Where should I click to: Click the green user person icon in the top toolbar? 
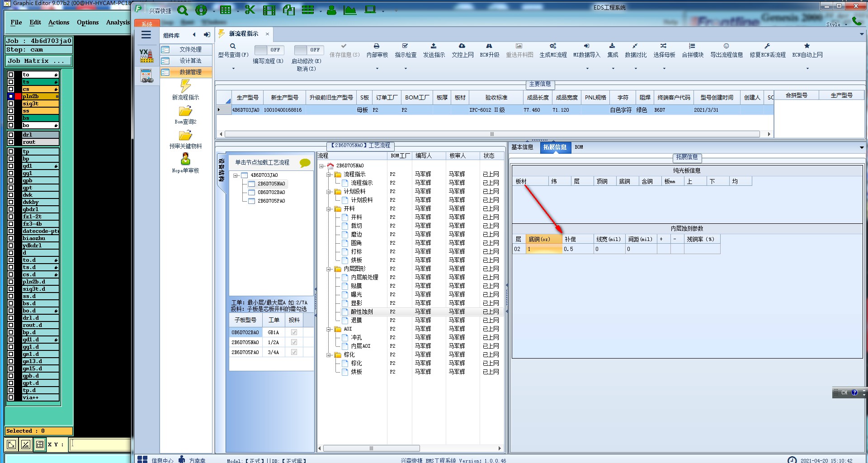pos(331,10)
